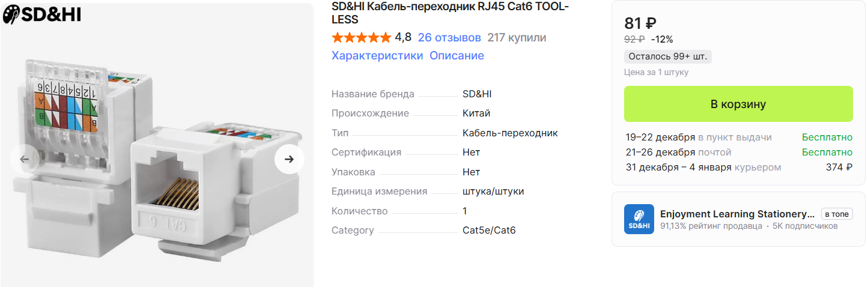Select the mail delivery "почтой" row
868x287 pixels.
pyautogui.click(x=738, y=153)
